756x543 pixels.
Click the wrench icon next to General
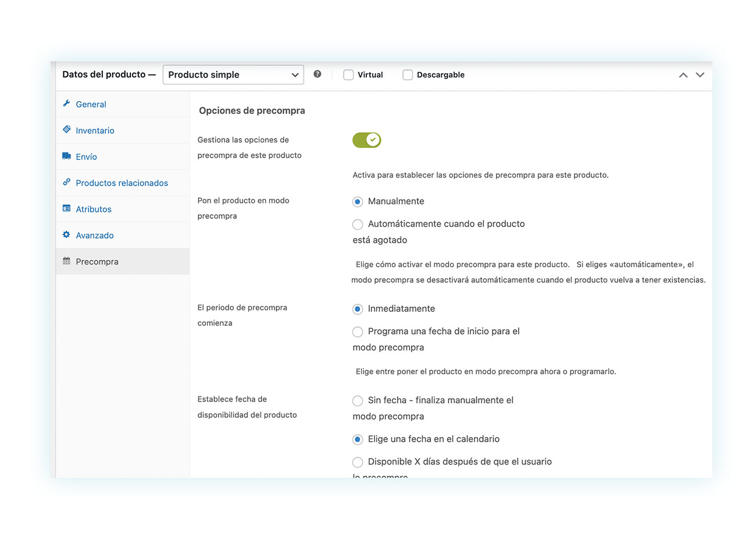coord(66,104)
